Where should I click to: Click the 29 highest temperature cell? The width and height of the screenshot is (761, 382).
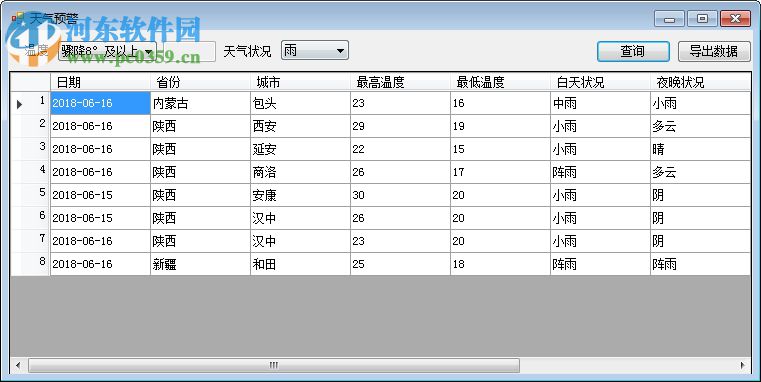coord(400,126)
